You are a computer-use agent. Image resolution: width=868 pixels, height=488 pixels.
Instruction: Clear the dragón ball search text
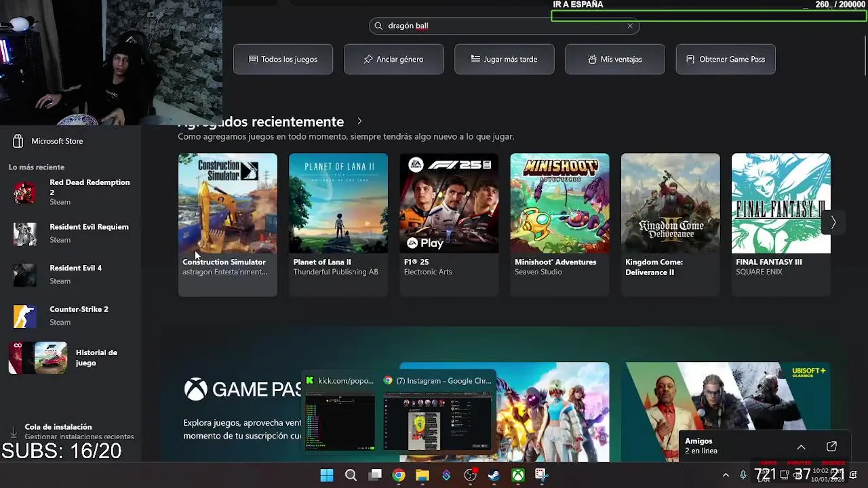[630, 26]
